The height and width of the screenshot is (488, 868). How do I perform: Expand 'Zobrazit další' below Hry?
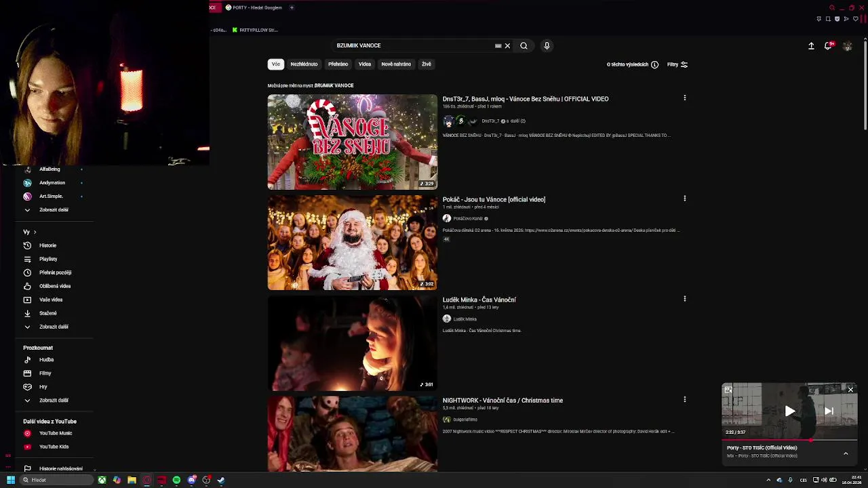pos(53,401)
